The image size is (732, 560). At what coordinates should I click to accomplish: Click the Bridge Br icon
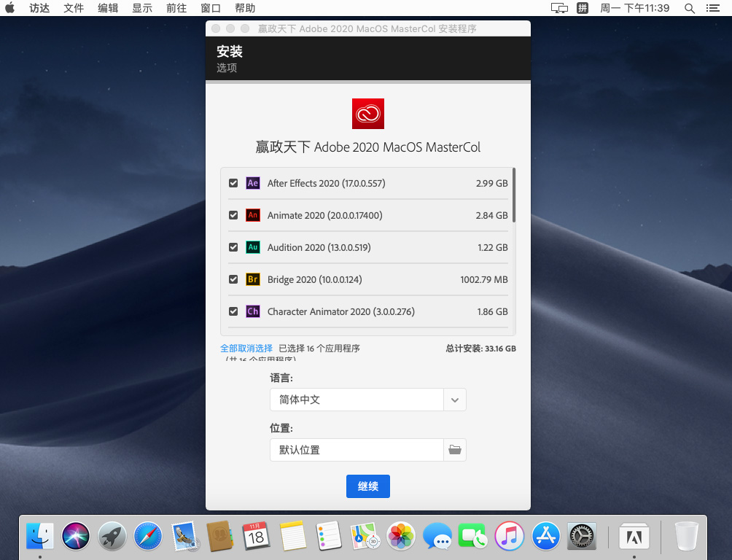[252, 279]
